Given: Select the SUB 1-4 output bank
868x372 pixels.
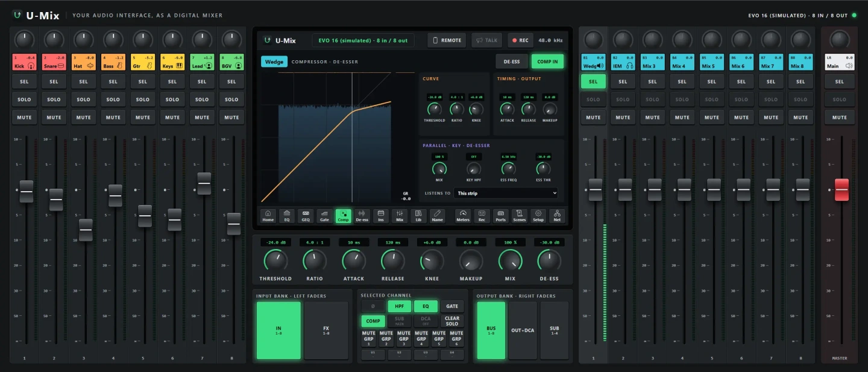Looking at the screenshot, I should pyautogui.click(x=555, y=330).
